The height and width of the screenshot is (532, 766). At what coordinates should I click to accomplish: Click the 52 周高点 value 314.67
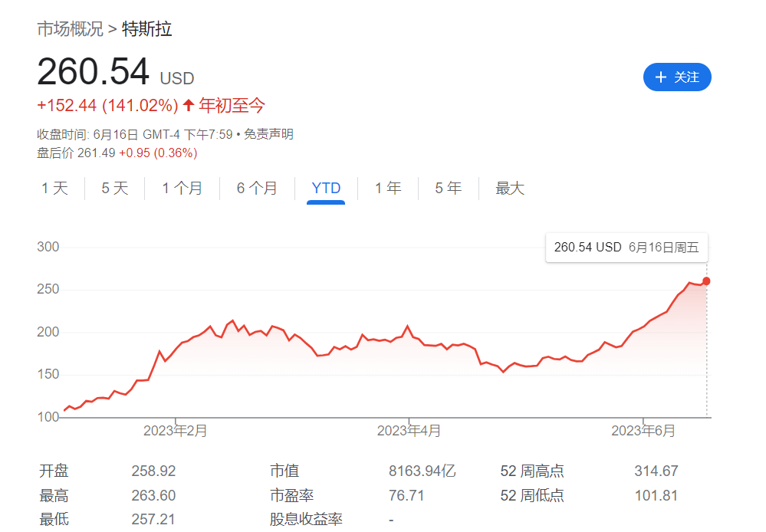pos(656,471)
